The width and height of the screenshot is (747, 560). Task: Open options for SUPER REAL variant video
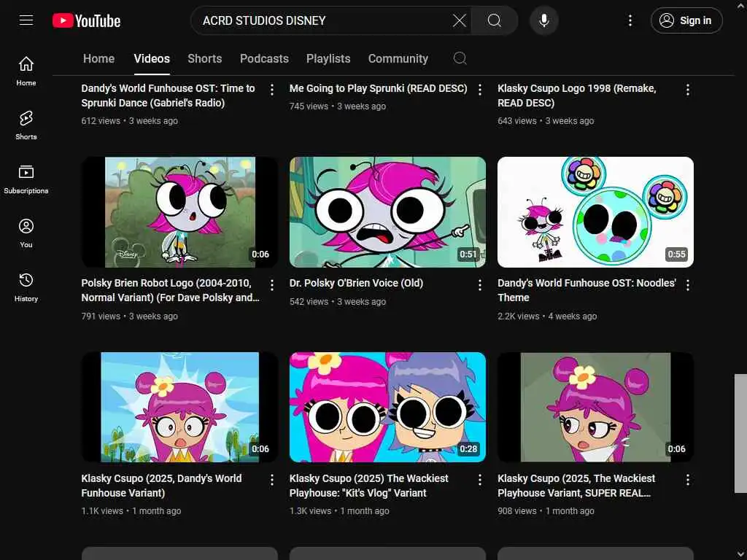pyautogui.click(x=687, y=480)
